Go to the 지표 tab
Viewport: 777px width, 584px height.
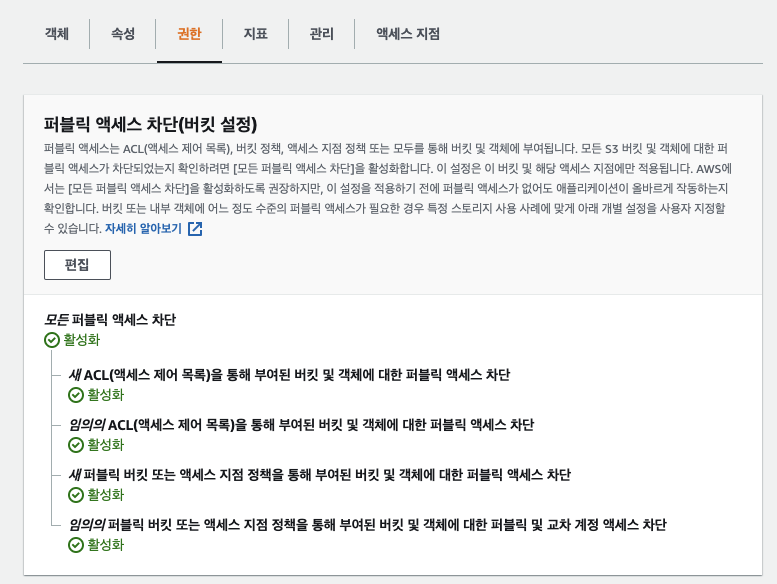point(255,33)
